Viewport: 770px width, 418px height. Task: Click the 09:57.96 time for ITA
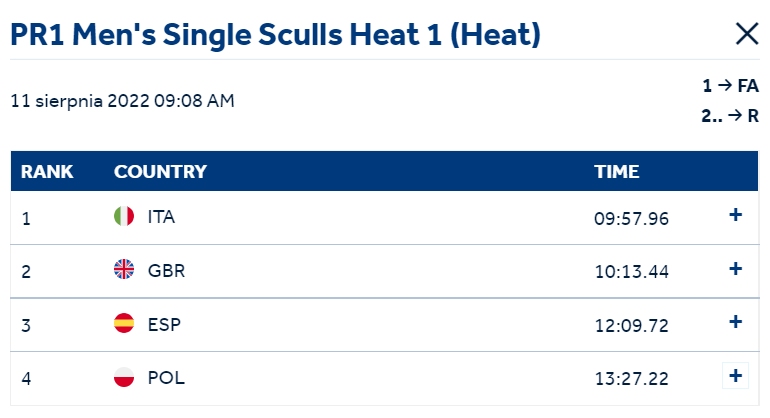tap(631, 218)
